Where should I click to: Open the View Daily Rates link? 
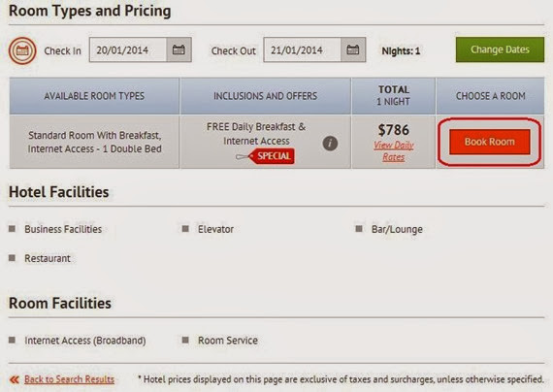click(x=394, y=151)
